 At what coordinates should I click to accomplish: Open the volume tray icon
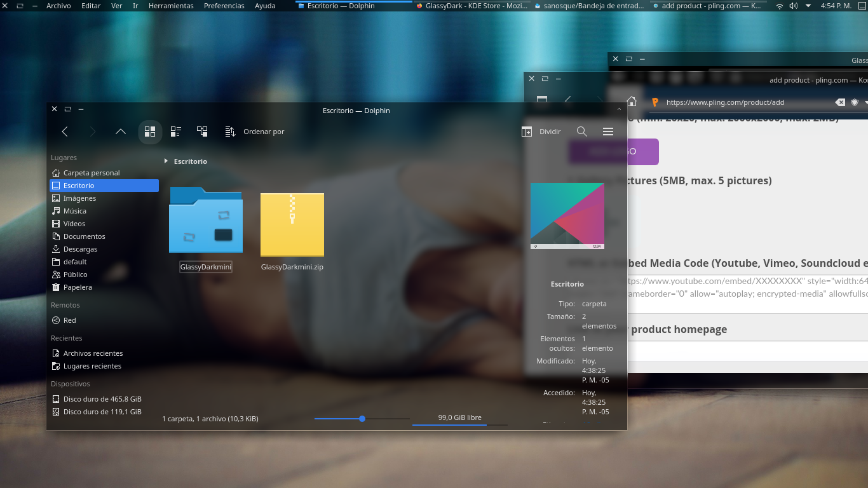tap(793, 6)
